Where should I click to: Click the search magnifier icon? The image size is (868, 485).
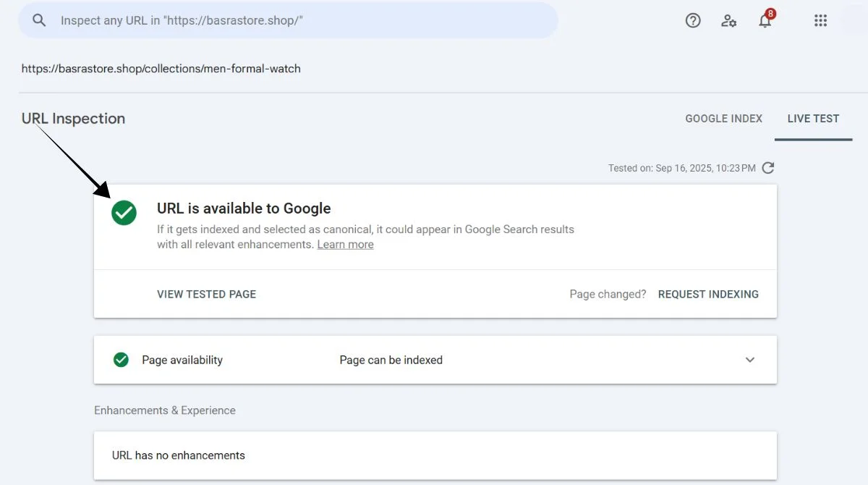tap(39, 20)
